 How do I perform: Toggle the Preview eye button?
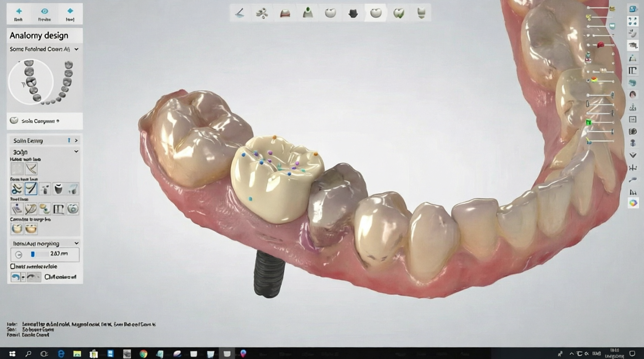(44, 14)
